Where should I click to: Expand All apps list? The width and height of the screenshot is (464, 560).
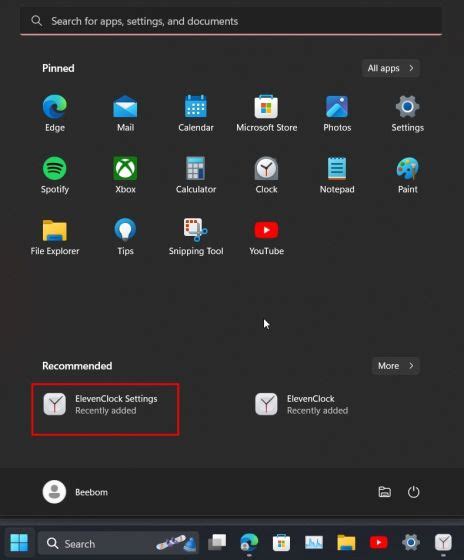[390, 68]
